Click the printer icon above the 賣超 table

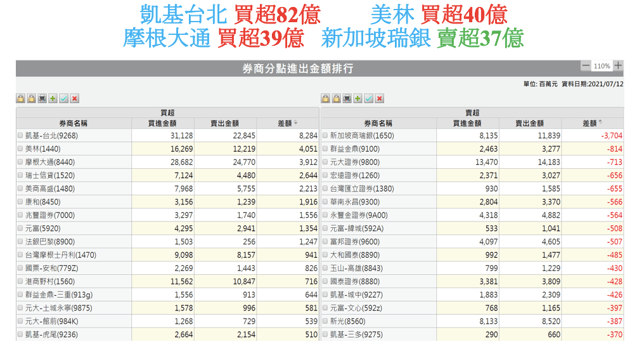[x=347, y=98]
